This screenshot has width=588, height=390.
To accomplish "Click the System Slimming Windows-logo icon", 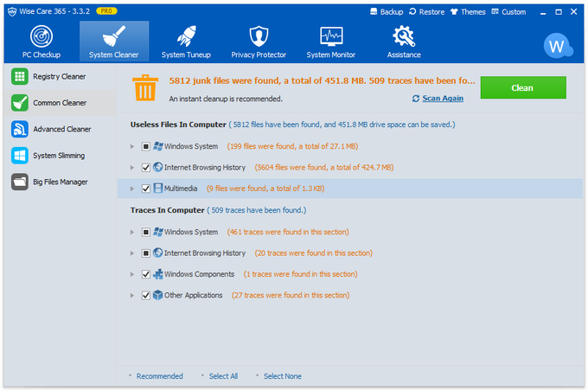I will click(x=20, y=156).
